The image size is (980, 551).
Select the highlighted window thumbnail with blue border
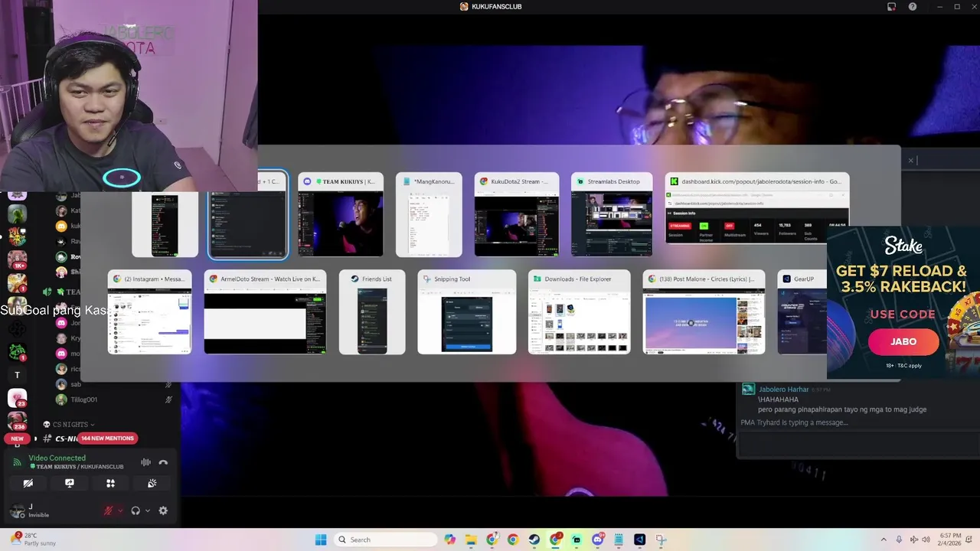[248, 215]
